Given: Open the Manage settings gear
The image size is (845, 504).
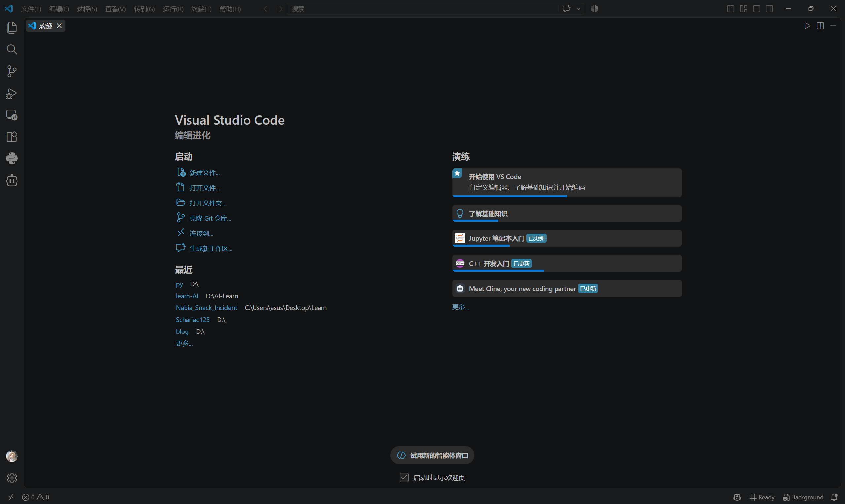Looking at the screenshot, I should [x=12, y=478].
